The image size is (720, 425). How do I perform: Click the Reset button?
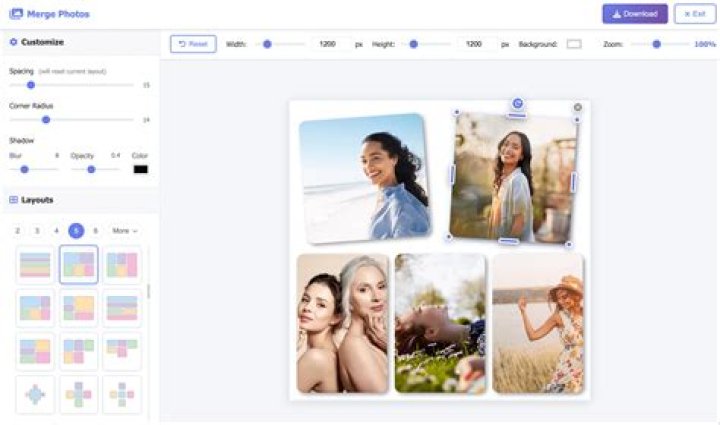tap(193, 44)
